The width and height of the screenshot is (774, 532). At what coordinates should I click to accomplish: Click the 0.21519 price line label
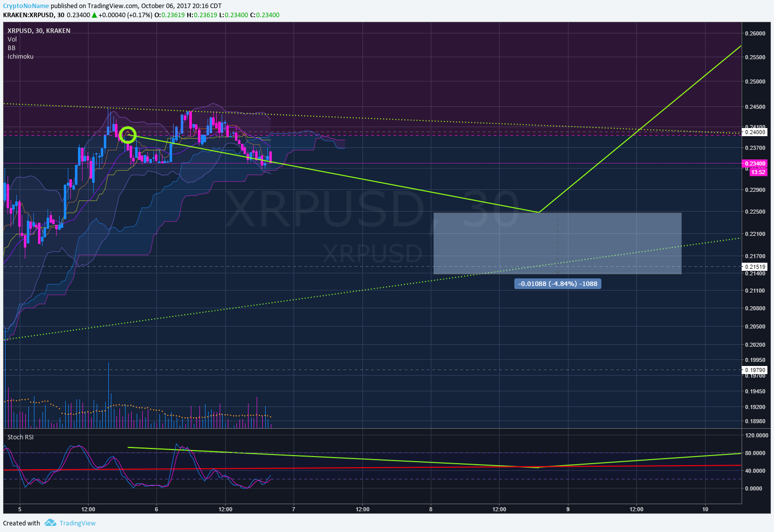point(755,267)
